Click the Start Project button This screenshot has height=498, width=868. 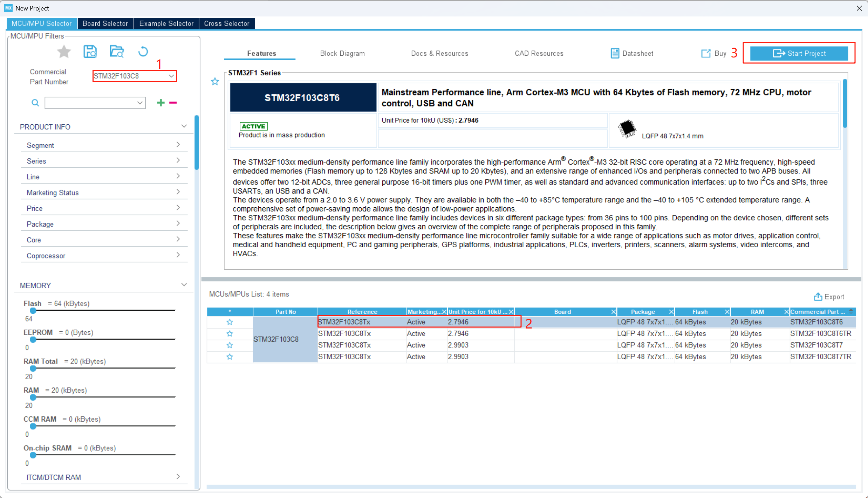point(799,53)
